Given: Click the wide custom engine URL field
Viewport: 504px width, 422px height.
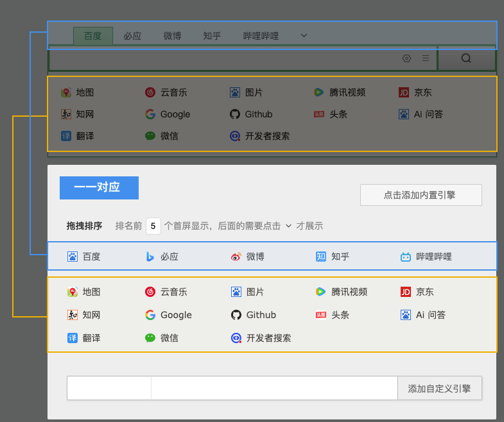Looking at the screenshot, I should click(275, 388).
